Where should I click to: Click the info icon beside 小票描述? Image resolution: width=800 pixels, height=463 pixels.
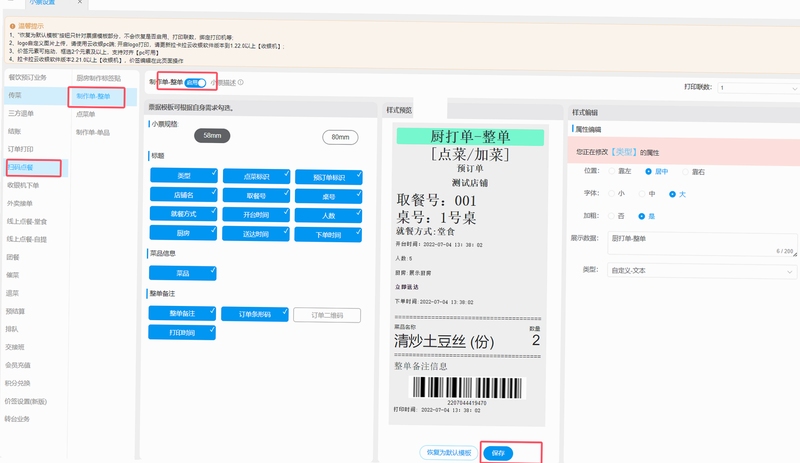click(240, 82)
